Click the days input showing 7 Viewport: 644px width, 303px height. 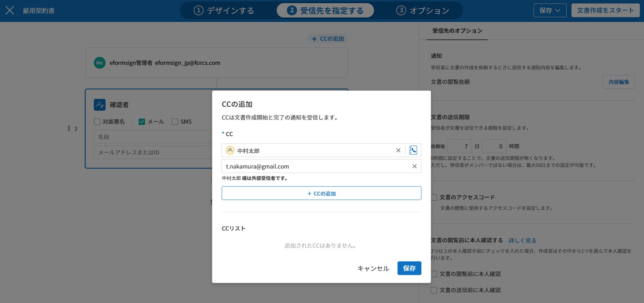(x=460, y=146)
